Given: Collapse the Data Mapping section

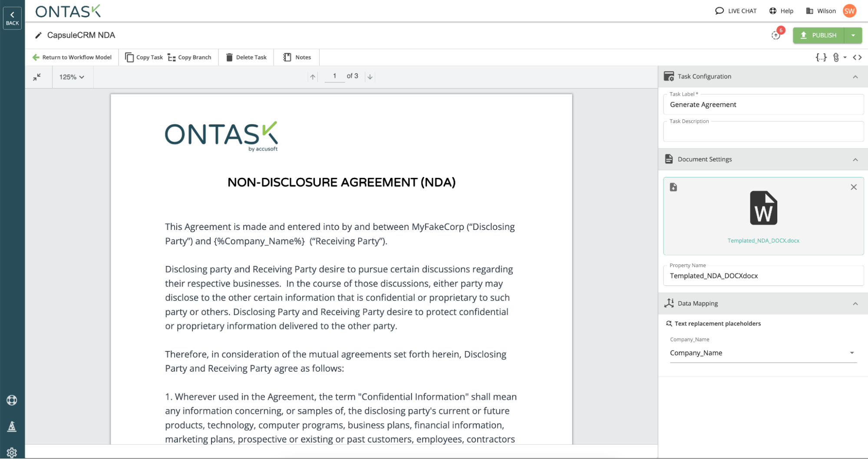Looking at the screenshot, I should point(855,304).
